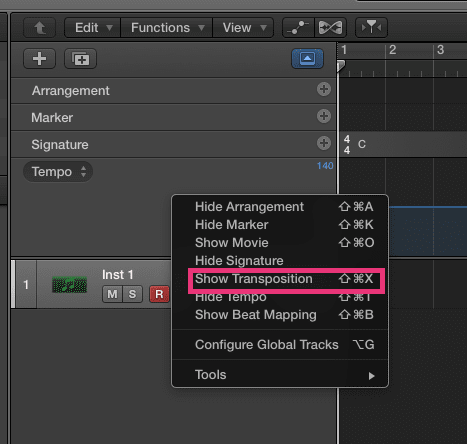Enable record on Inst 1 track
Image resolution: width=467 pixels, height=444 pixels.
point(159,294)
